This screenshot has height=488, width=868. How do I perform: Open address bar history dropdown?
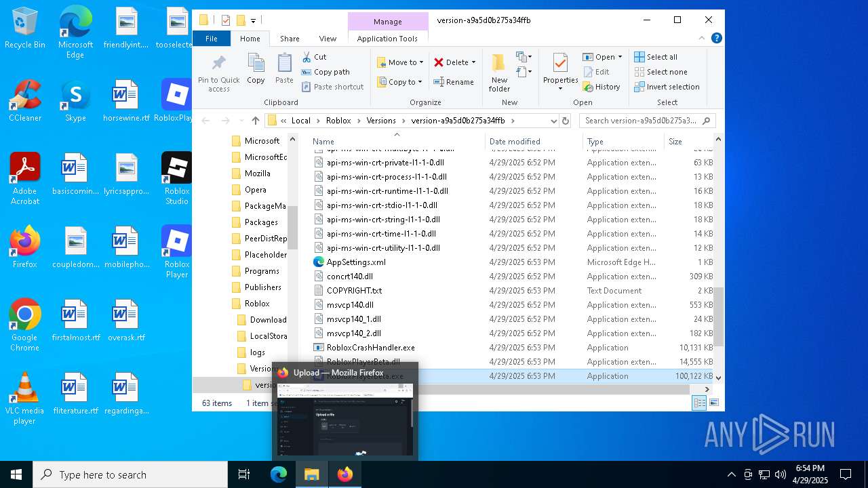(554, 121)
